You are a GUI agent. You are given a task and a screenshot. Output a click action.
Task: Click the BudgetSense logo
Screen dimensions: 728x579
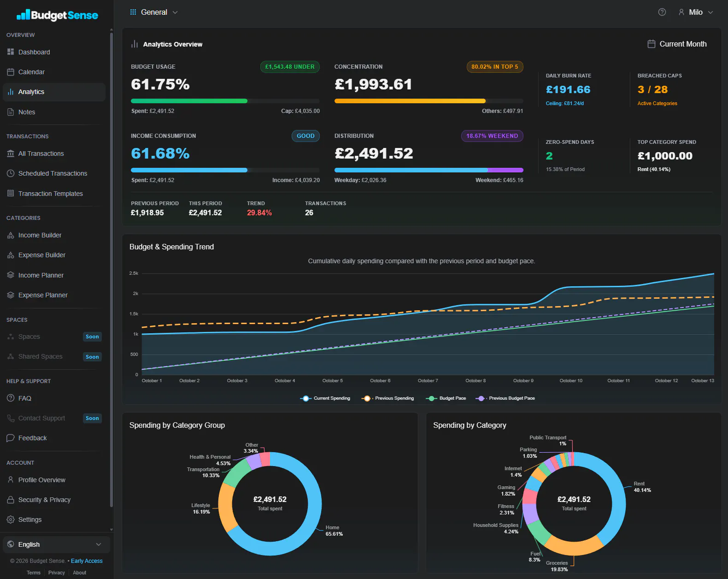pos(57,15)
